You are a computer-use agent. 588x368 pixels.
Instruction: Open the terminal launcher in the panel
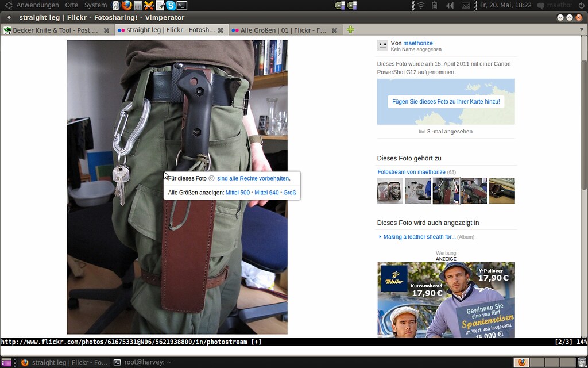click(182, 5)
